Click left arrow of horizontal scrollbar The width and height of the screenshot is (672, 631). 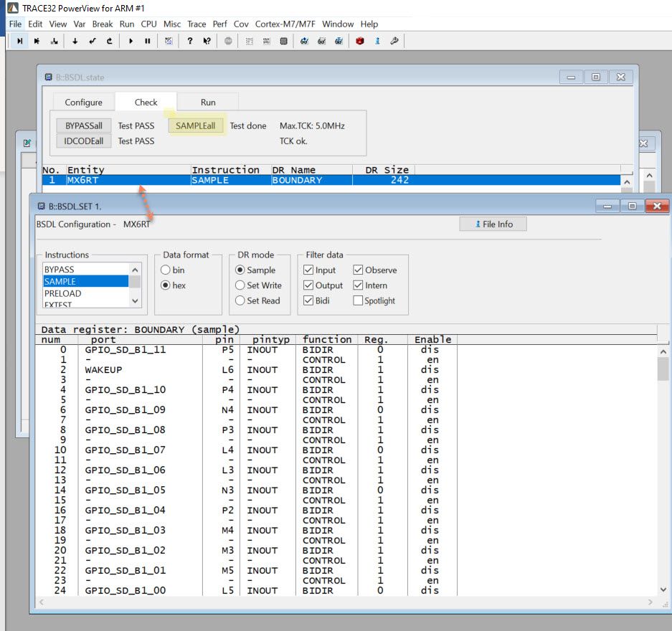(x=42, y=602)
